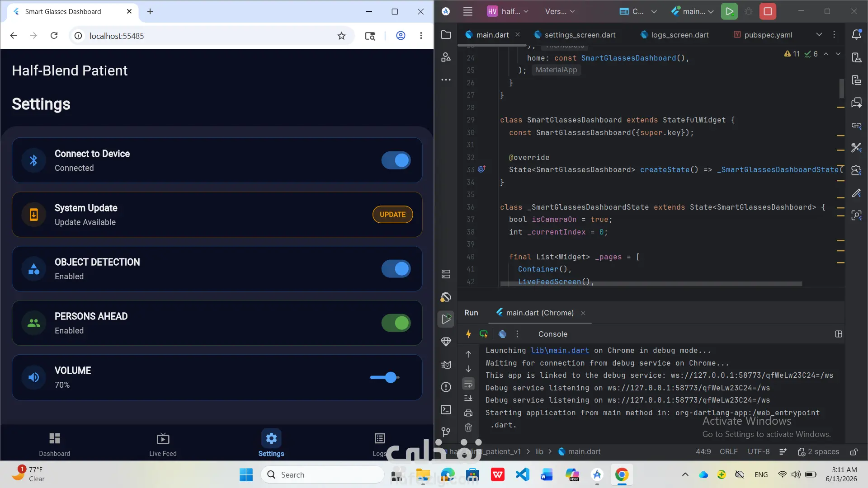Screen dimensions: 868x488
Task: Clear console with the trash icon
Action: pyautogui.click(x=468, y=427)
